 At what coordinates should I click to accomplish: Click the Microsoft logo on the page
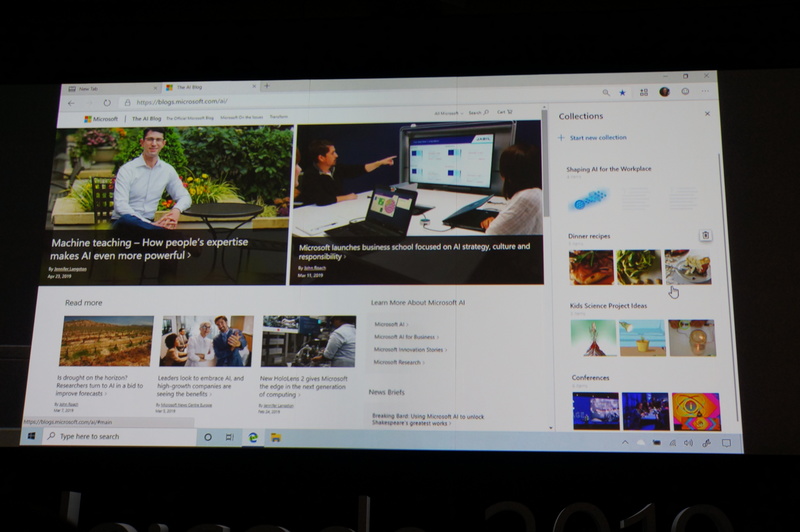pyautogui.click(x=101, y=119)
